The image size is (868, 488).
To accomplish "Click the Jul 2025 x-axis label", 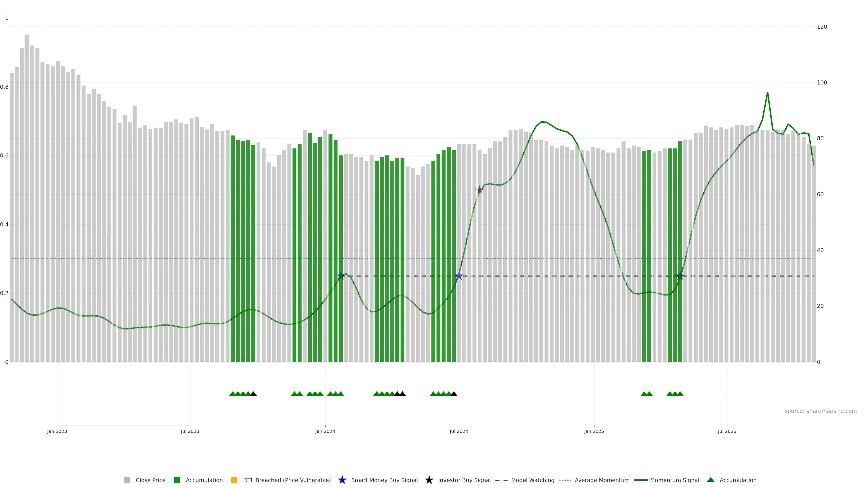I will tap(727, 431).
